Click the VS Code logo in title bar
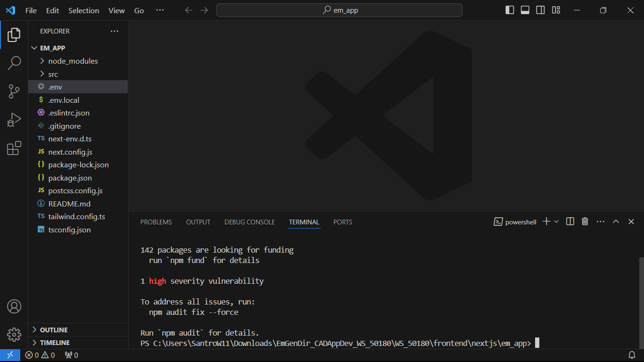 coord(10,10)
